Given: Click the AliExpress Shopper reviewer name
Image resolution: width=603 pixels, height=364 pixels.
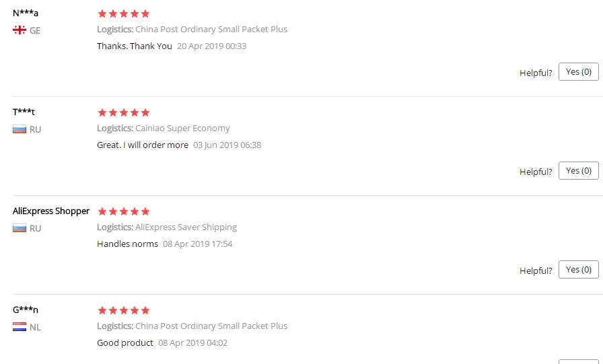Looking at the screenshot, I should 50,211.
